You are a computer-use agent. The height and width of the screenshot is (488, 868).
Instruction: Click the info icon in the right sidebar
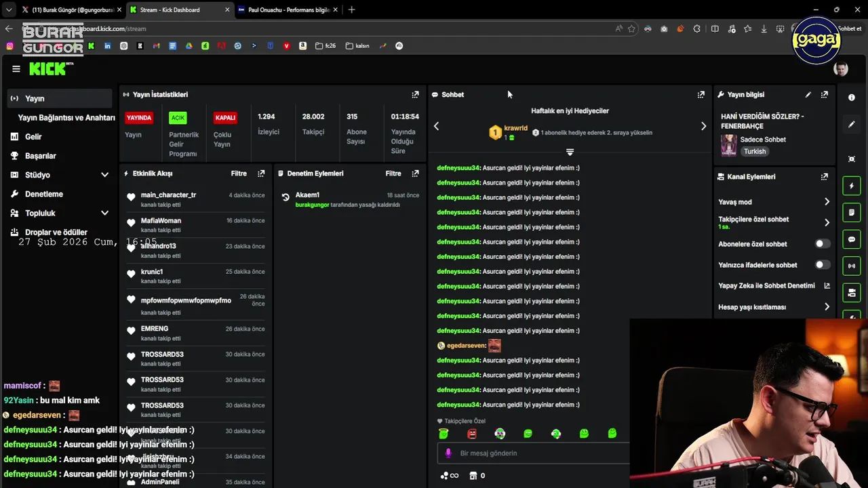tap(852, 98)
